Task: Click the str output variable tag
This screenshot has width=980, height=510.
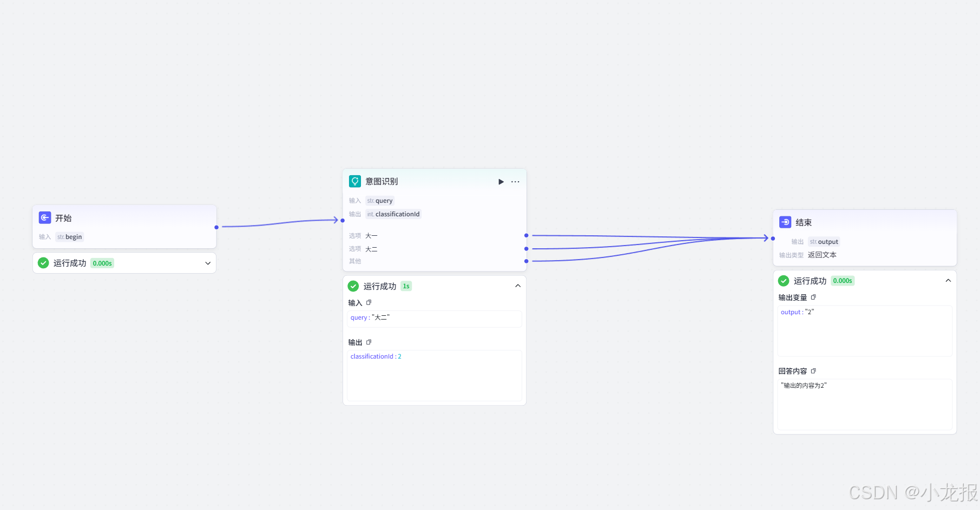Action: click(824, 242)
